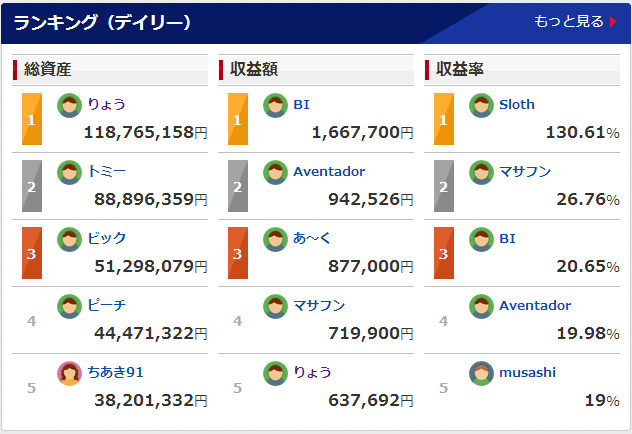
Task: Select the 収益率 ranking header
Action: [460, 69]
